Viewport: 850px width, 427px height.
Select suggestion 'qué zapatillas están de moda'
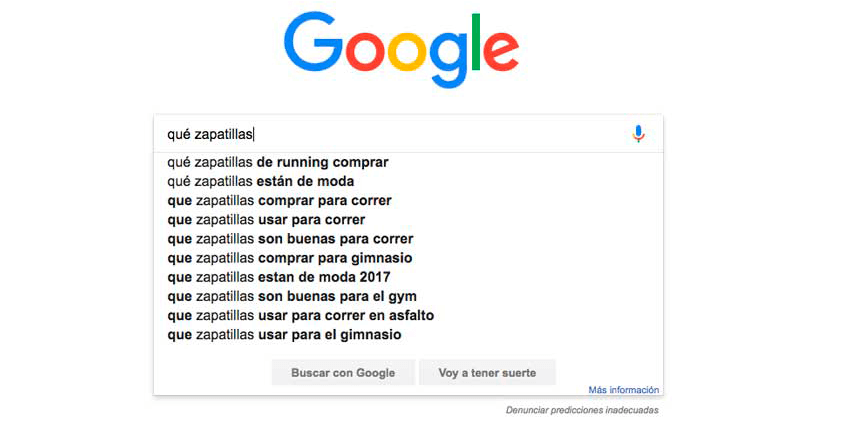point(260,181)
